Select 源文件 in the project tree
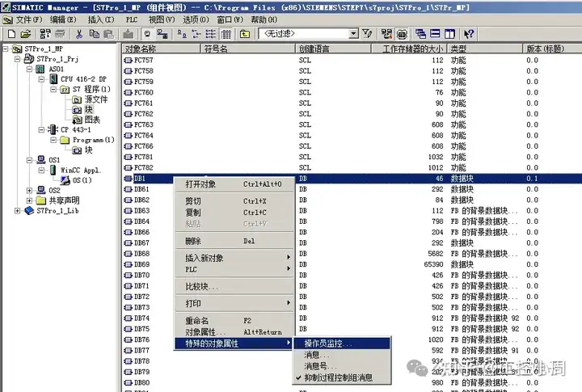This screenshot has height=392, width=582. pyautogui.click(x=96, y=99)
